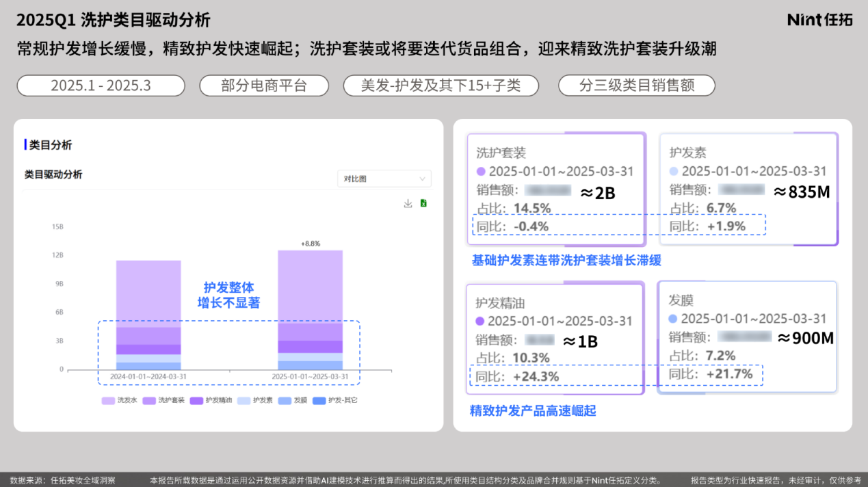Click the 洗护套装 card title
Image resolution: width=868 pixels, height=487 pixels.
501,153
